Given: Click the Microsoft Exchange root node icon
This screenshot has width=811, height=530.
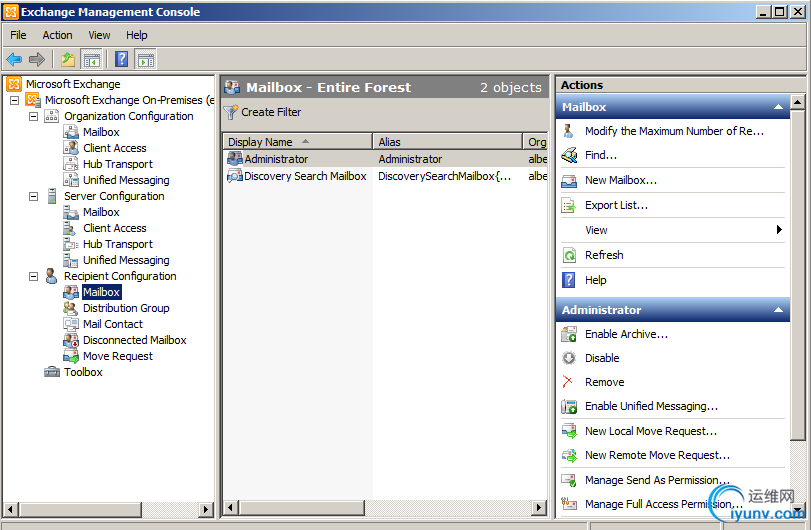Looking at the screenshot, I should 14,84.
